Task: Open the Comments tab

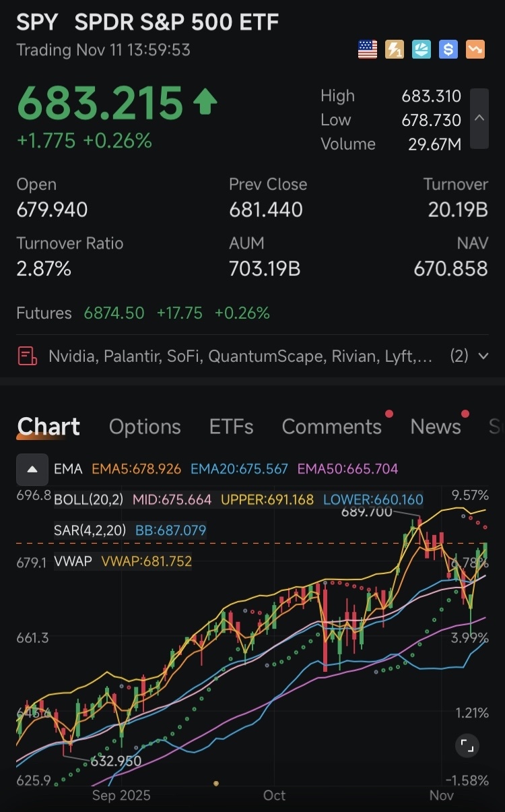Action: [331, 427]
